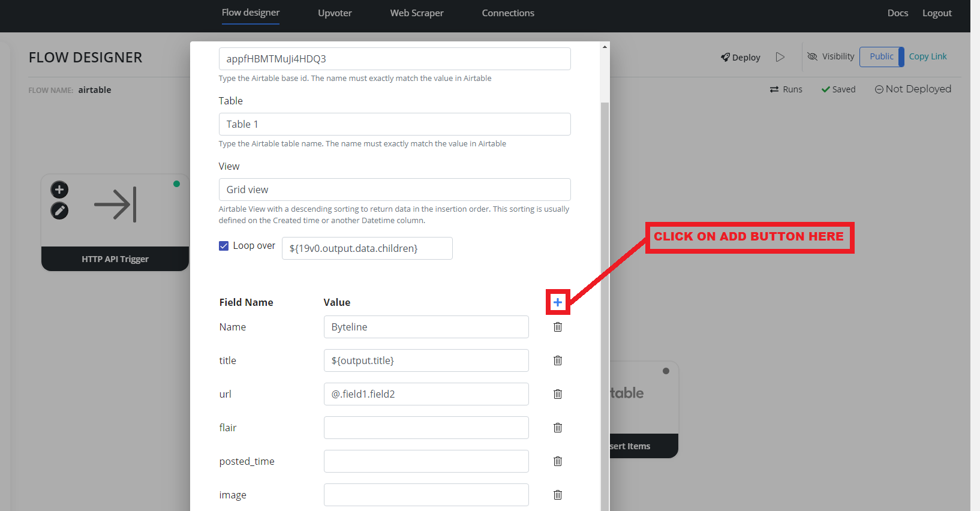Image resolution: width=980 pixels, height=511 pixels.
Task: Edit the Name value Byteline
Action: click(426, 327)
